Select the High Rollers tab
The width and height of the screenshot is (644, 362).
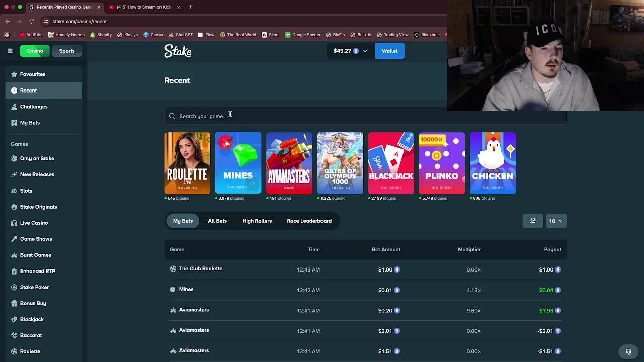coord(257,221)
